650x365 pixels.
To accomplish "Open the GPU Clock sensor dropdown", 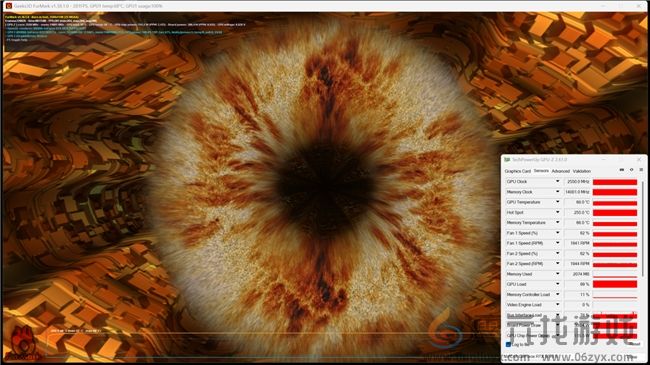I will [558, 181].
